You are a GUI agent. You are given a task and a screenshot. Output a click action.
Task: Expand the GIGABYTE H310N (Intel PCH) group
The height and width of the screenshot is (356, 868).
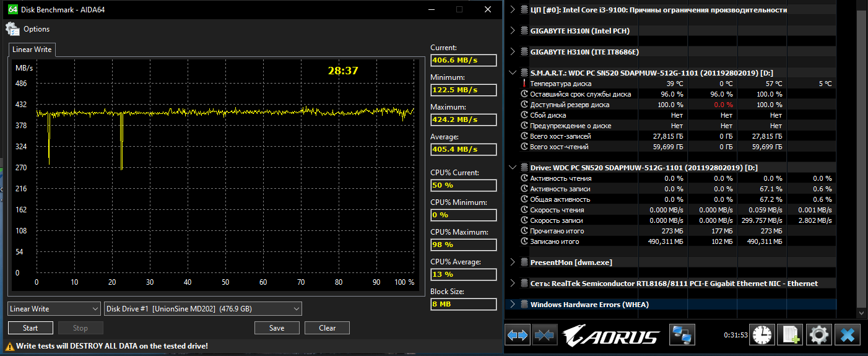tap(512, 31)
